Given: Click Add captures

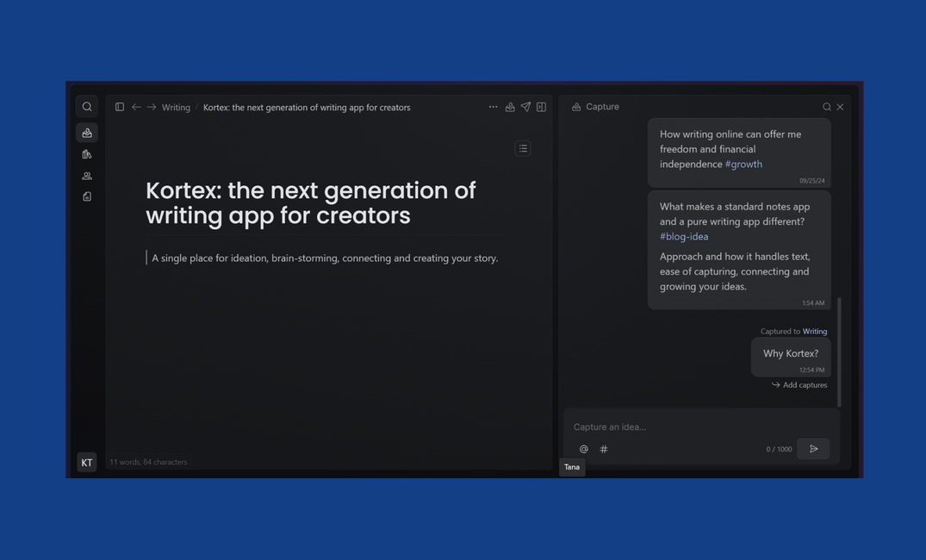Looking at the screenshot, I should (799, 385).
